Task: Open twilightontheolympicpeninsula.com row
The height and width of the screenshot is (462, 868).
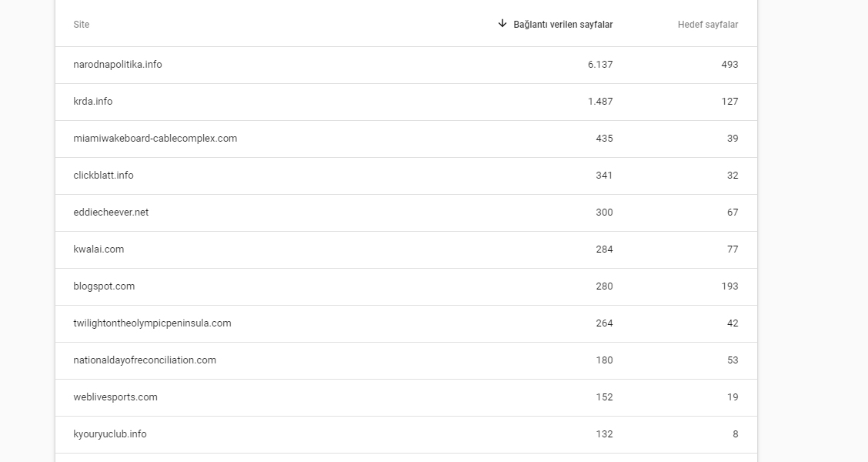Action: point(406,323)
